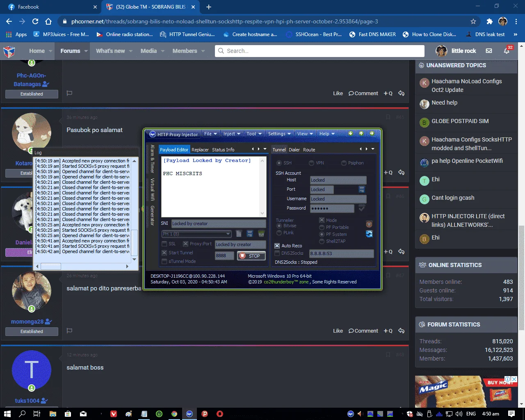Click Like on momonga28's post

point(338,331)
